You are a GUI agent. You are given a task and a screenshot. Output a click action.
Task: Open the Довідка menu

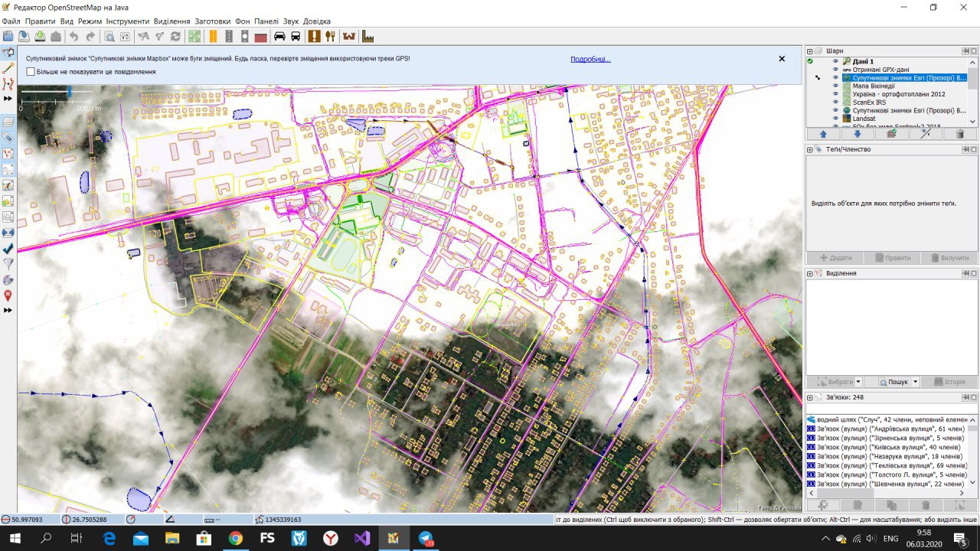tap(317, 21)
